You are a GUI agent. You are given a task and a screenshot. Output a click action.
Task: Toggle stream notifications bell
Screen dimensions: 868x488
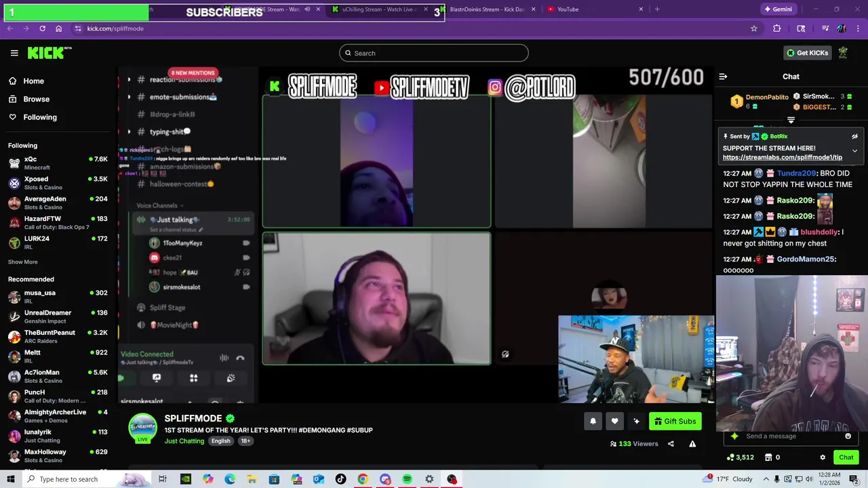coord(593,422)
